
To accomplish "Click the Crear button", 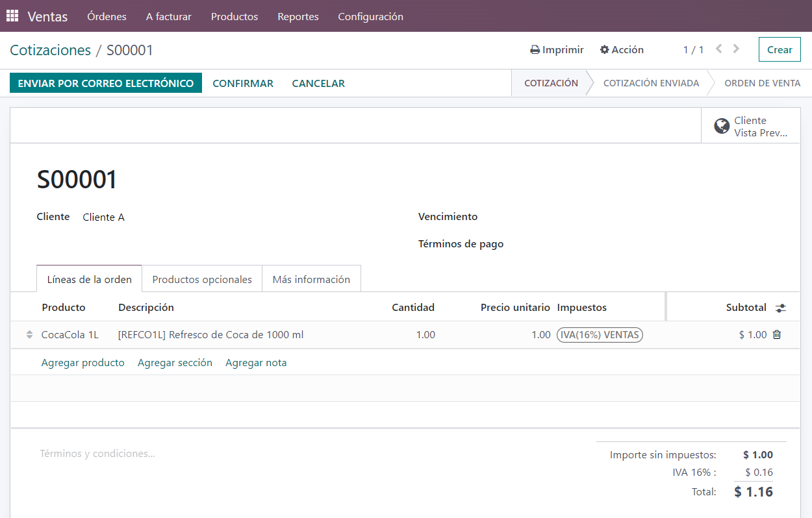I will click(x=780, y=49).
